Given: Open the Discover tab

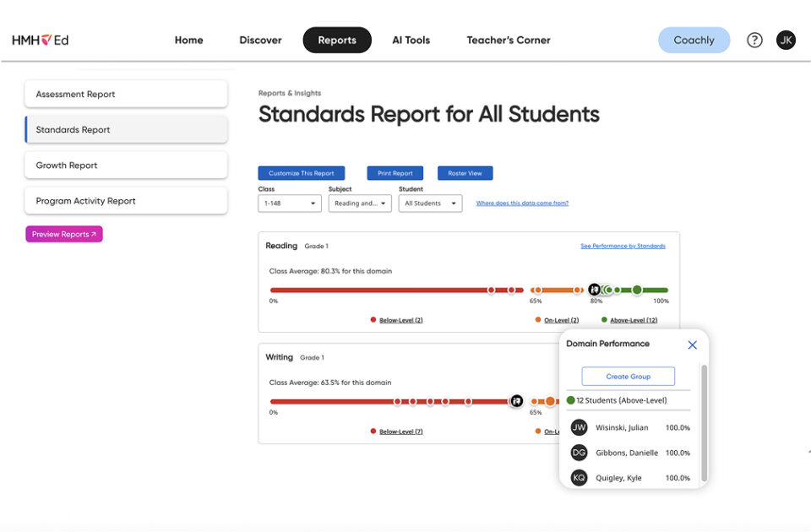Looking at the screenshot, I should pos(260,40).
